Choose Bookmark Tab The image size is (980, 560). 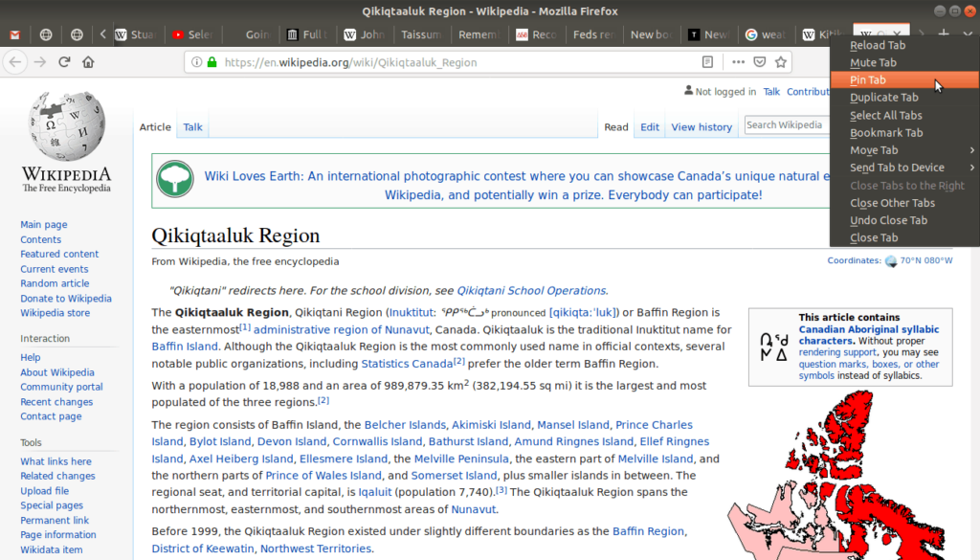click(903, 132)
